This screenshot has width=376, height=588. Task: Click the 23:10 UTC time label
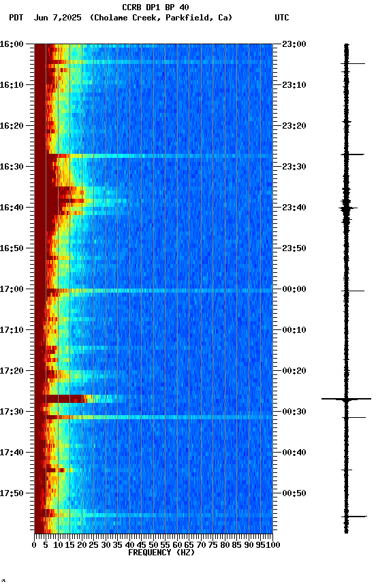pyautogui.click(x=294, y=85)
